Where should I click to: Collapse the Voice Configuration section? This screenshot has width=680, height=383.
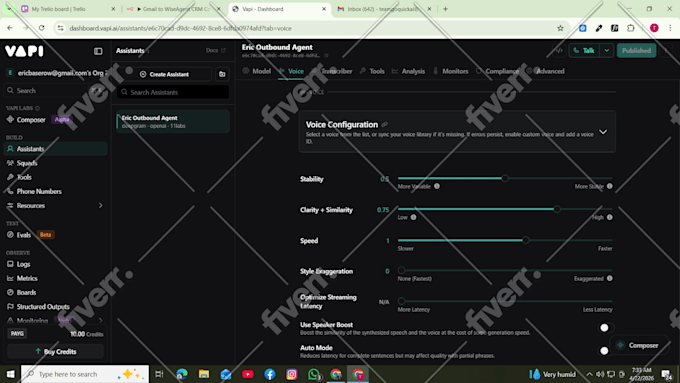[603, 132]
